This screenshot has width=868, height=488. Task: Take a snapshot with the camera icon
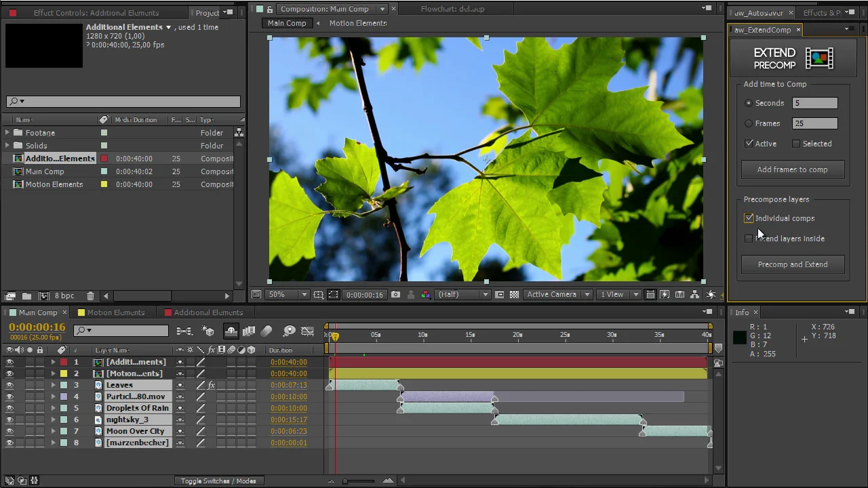395,294
